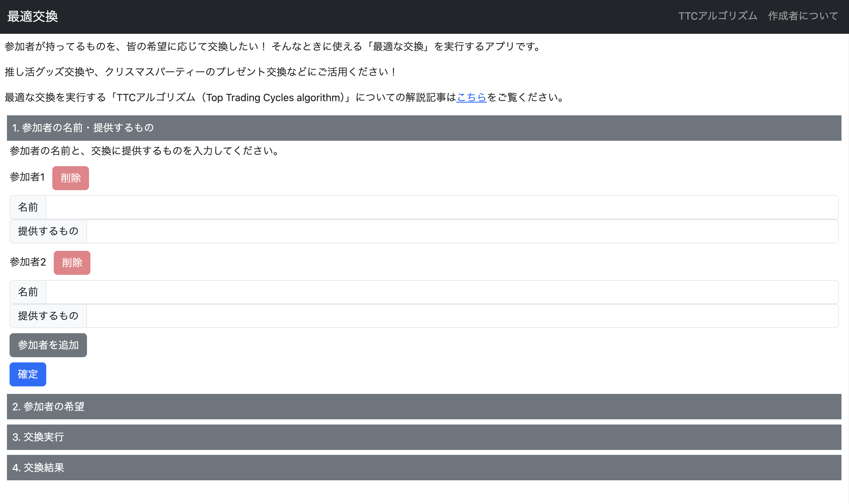Image resolution: width=849 pixels, height=504 pixels.
Task: Click 参加者1 名前 input field
Action: pyautogui.click(x=442, y=207)
